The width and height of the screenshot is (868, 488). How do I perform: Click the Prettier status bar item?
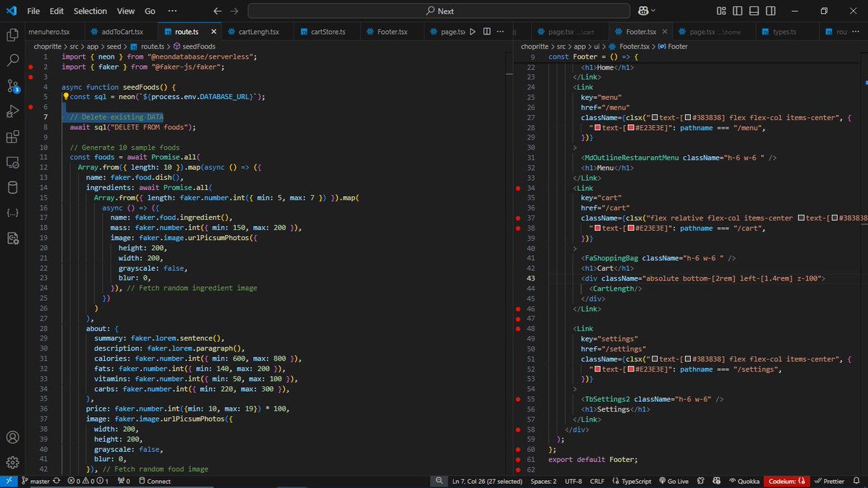click(x=829, y=481)
